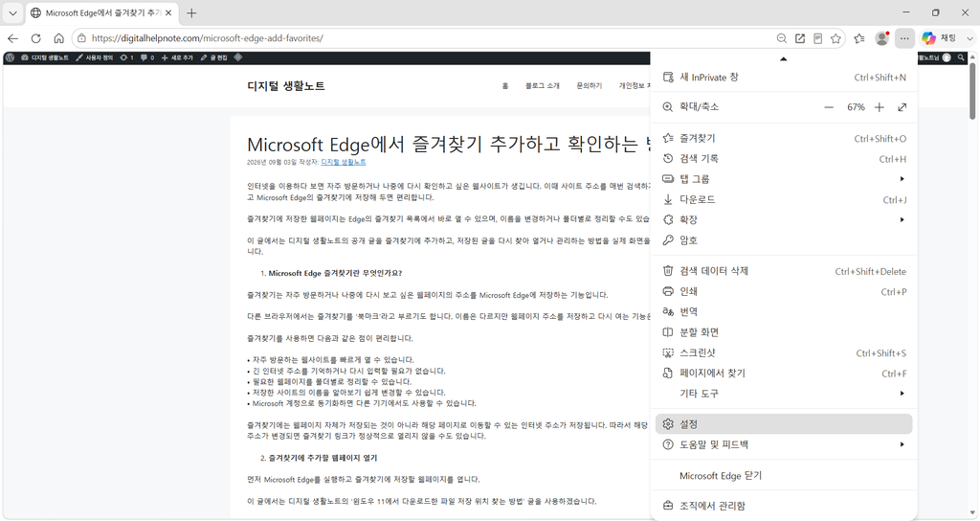The width and height of the screenshot is (980, 521).
Task: Choose 페이지에서 찾기 in the menu
Action: [784, 373]
